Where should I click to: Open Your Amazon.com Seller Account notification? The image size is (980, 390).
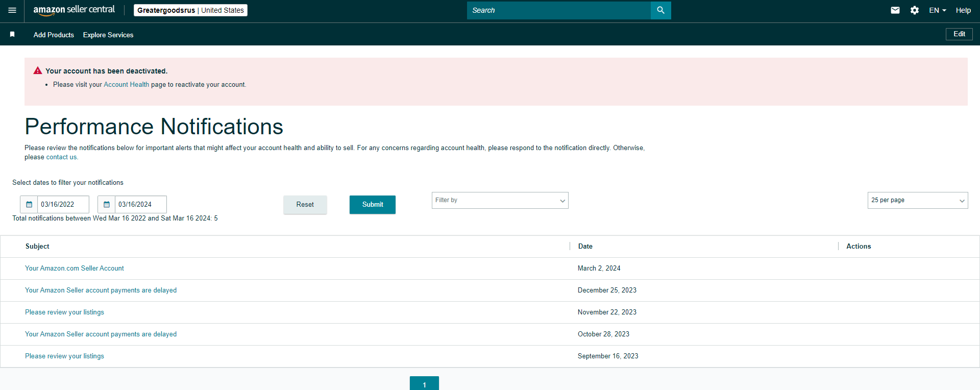[x=75, y=268]
